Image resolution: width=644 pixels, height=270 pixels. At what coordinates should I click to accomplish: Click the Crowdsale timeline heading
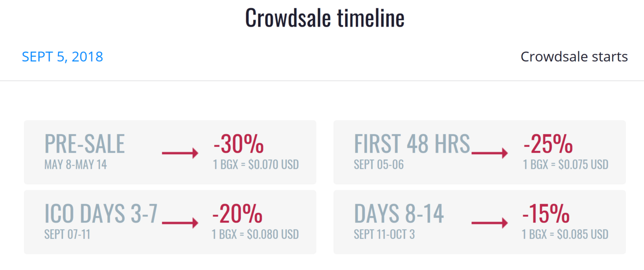click(x=325, y=18)
